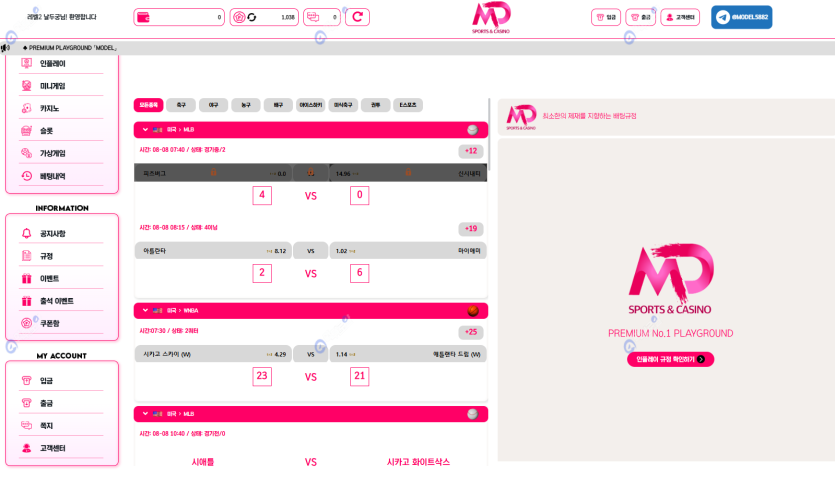Select the 슬롯 icon in the sidebar

click(x=27, y=130)
